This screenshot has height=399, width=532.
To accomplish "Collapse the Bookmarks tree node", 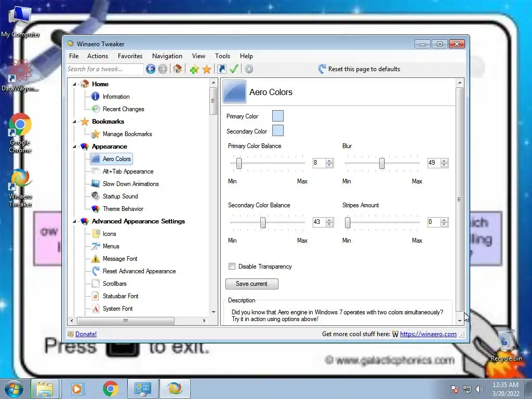I will click(74, 122).
